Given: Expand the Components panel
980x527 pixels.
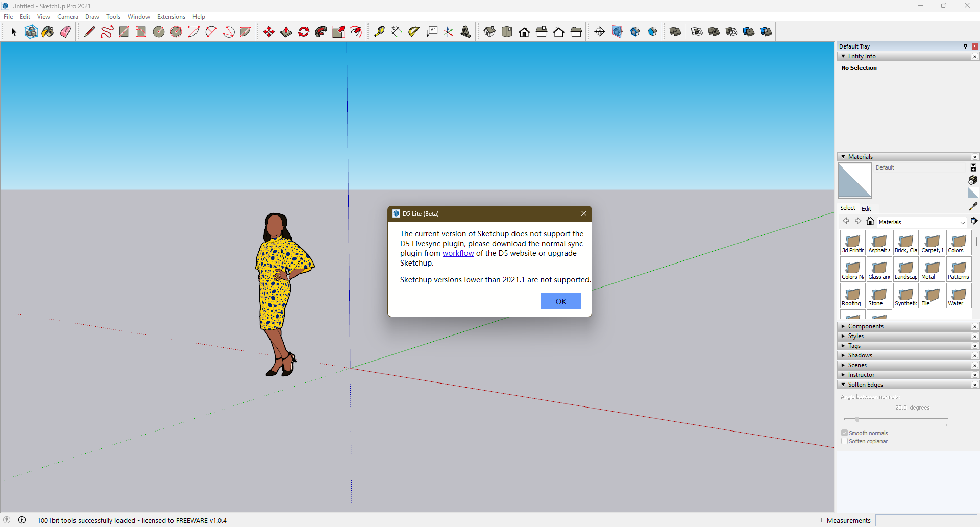Looking at the screenshot, I should click(866, 326).
